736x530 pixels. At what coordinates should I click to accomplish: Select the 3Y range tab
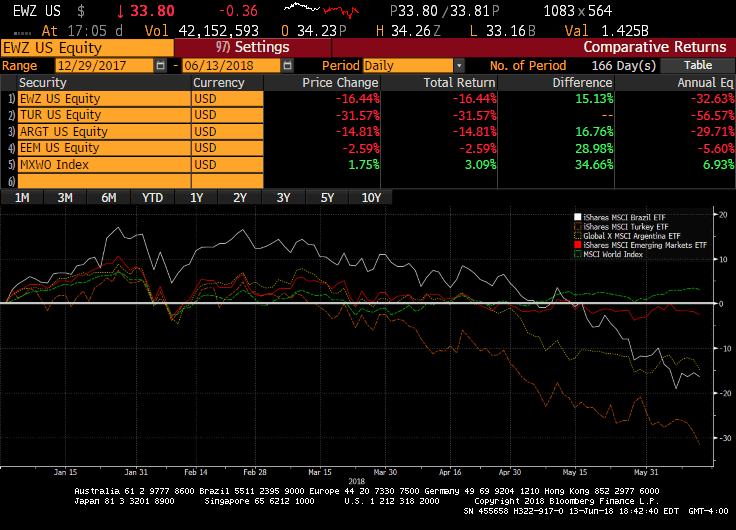pyautogui.click(x=284, y=198)
